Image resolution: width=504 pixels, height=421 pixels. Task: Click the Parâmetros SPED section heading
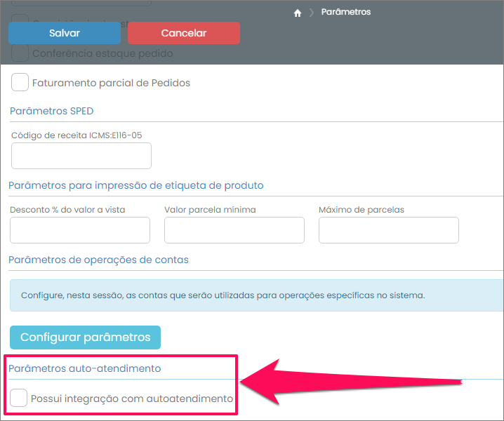click(51, 111)
